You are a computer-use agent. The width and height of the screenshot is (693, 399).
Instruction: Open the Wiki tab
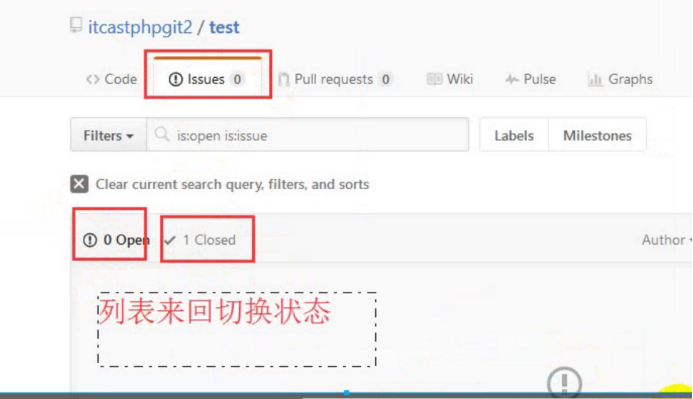[450, 79]
